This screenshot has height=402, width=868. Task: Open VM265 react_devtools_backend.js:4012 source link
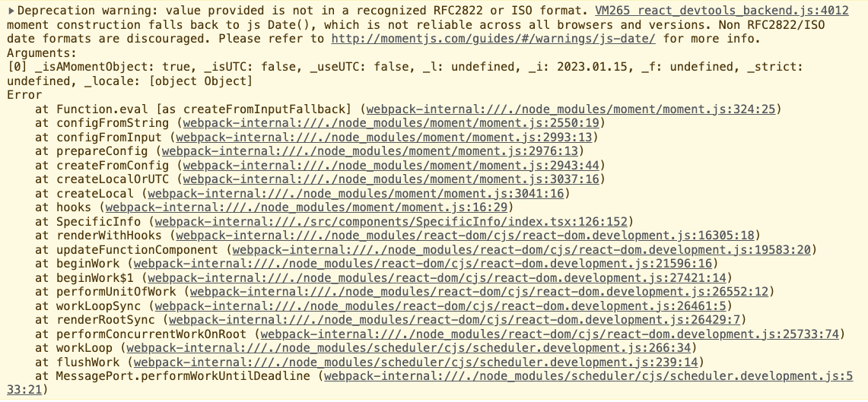pyautogui.click(x=721, y=11)
